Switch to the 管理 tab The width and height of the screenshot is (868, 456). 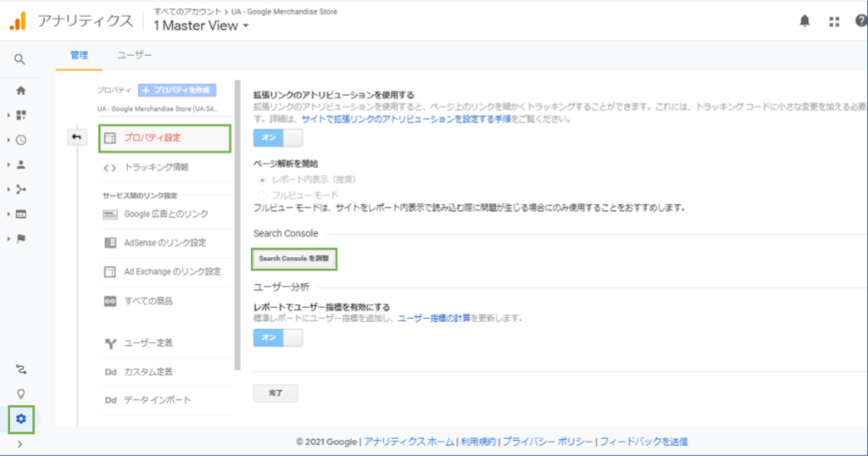pyautogui.click(x=79, y=55)
